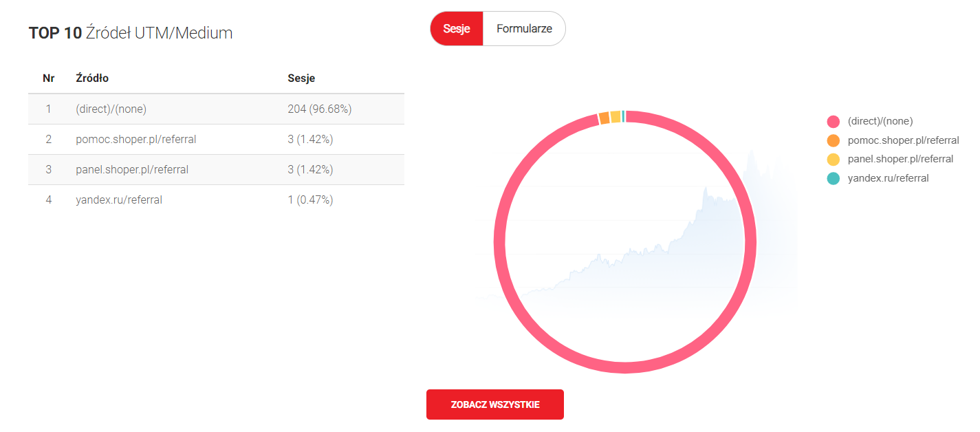Select the (direct)/(none) table row
This screenshot has height=432, width=980.
pos(111,109)
